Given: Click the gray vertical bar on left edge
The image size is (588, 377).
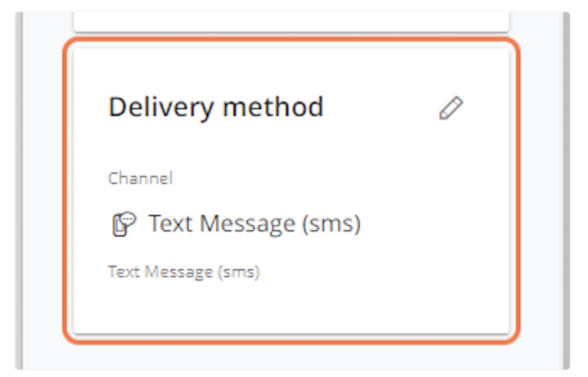Looking at the screenshot, I should pos(19,190).
